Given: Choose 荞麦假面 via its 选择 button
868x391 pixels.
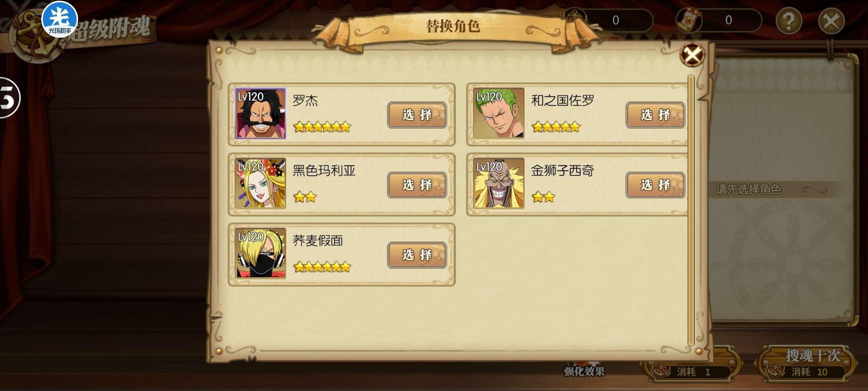Looking at the screenshot, I should coord(417,255).
